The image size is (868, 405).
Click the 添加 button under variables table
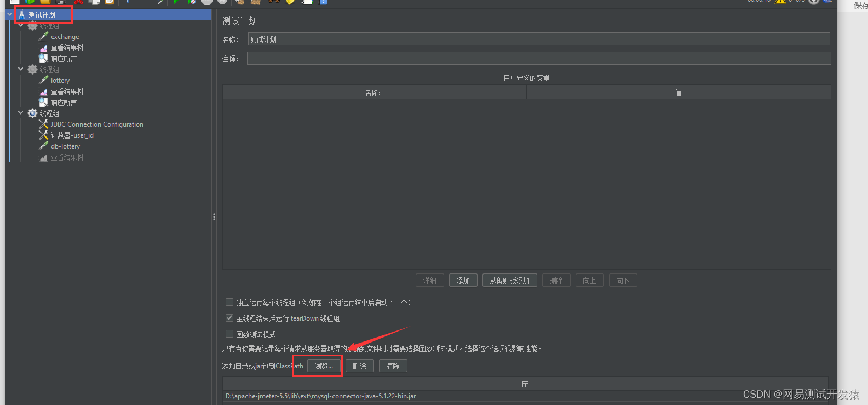point(463,281)
